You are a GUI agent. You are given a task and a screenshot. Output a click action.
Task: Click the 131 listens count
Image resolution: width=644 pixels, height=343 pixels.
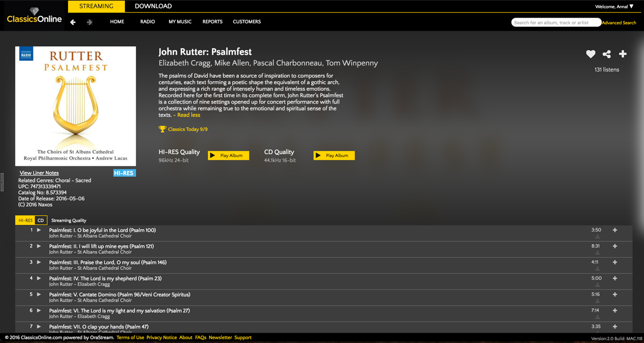coord(606,70)
